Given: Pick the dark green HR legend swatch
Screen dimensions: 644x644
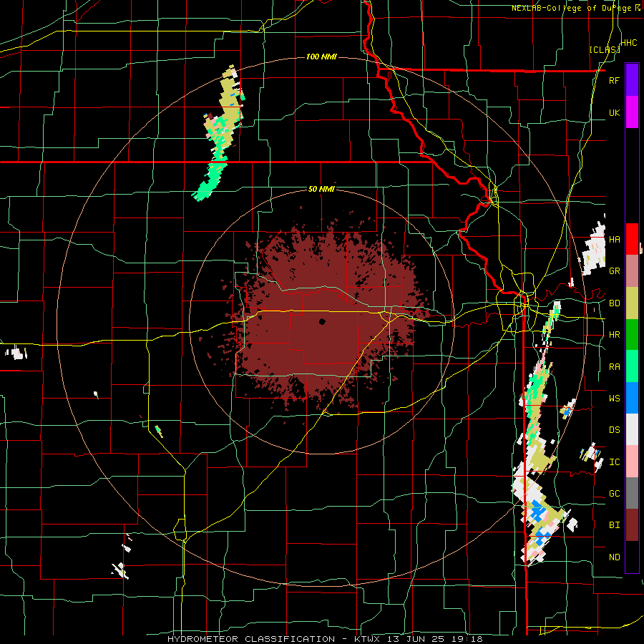Looking at the screenshot, I should click(632, 335).
